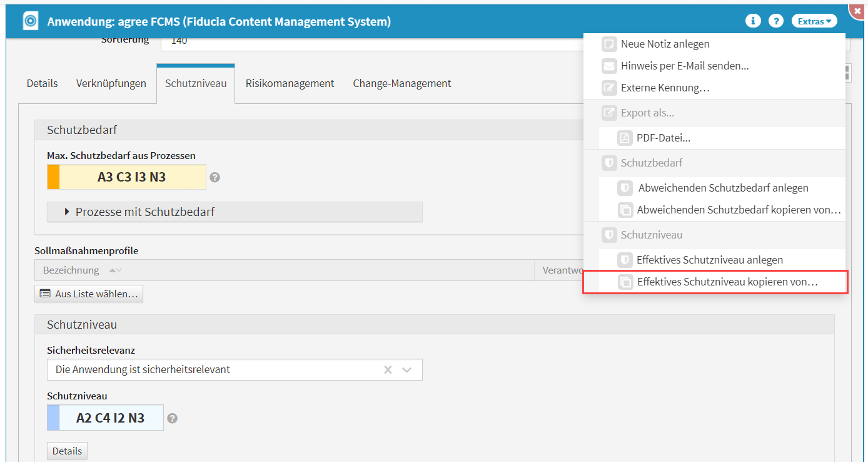Click envelope icon for Hinweis per E-Mail
Viewport: 868px width, 462px height.
pyautogui.click(x=608, y=66)
